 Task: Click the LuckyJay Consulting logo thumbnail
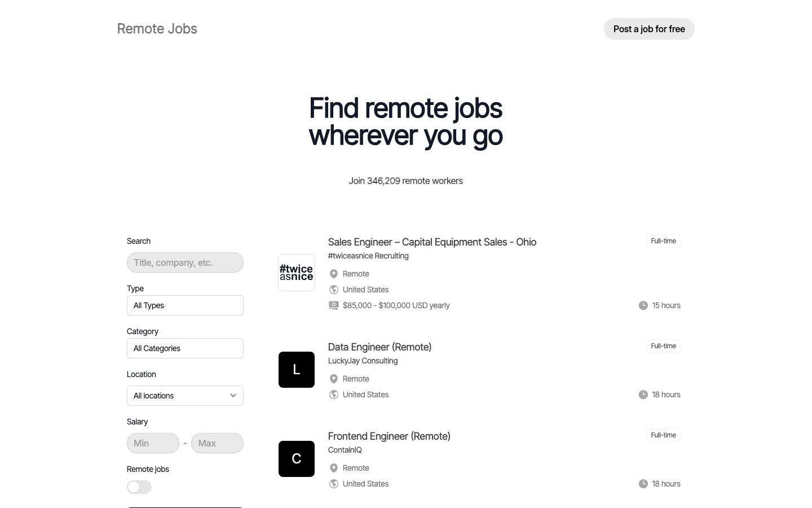[296, 370]
